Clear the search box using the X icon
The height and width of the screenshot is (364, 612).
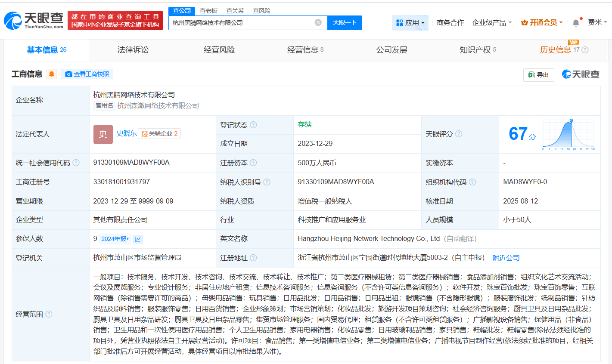(318, 22)
